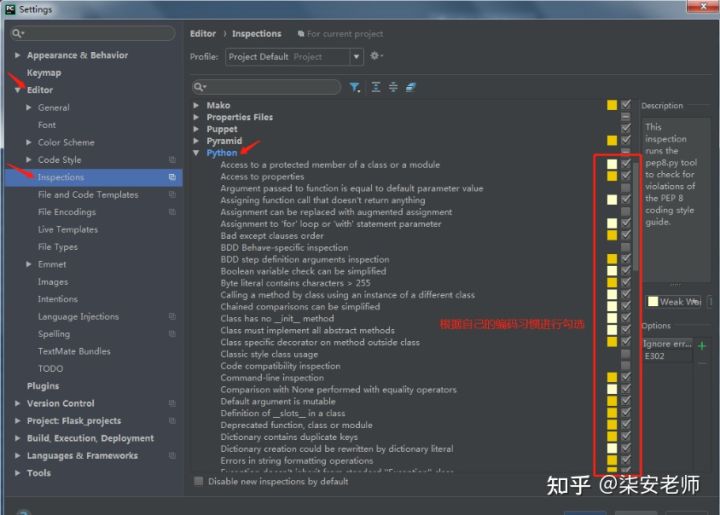The image size is (720, 515).
Task: Click the collapse all inspections icon
Action: pos(393,87)
